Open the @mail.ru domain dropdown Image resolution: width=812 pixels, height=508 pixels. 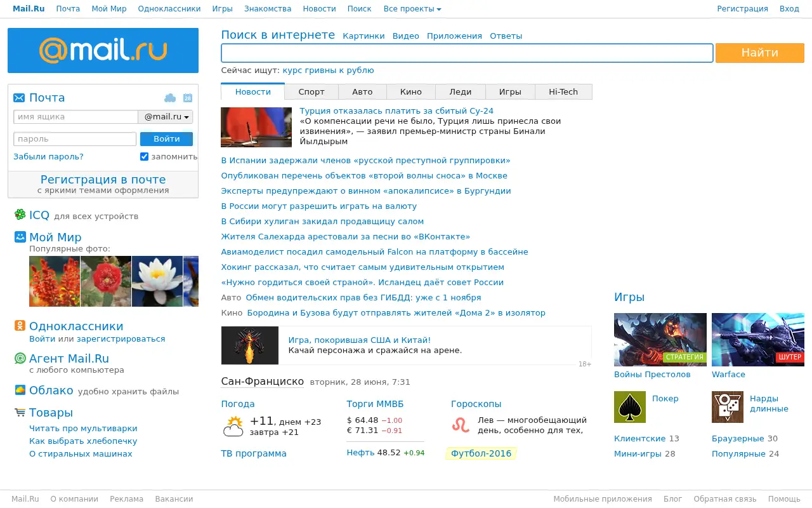[x=166, y=117]
